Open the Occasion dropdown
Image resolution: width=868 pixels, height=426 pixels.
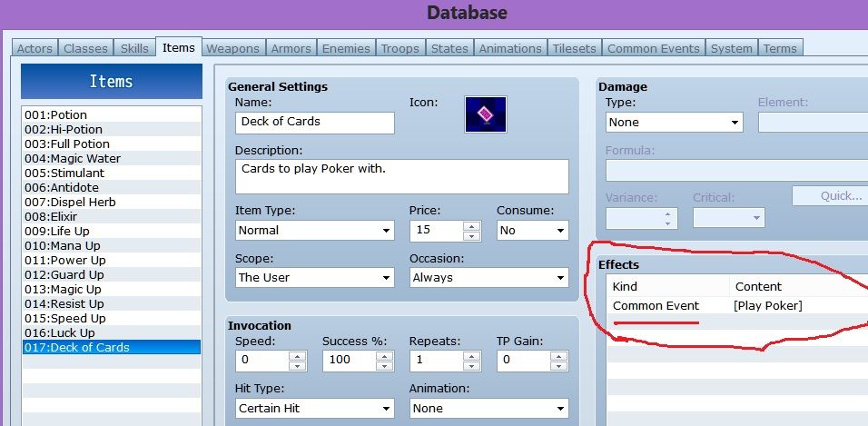488,278
